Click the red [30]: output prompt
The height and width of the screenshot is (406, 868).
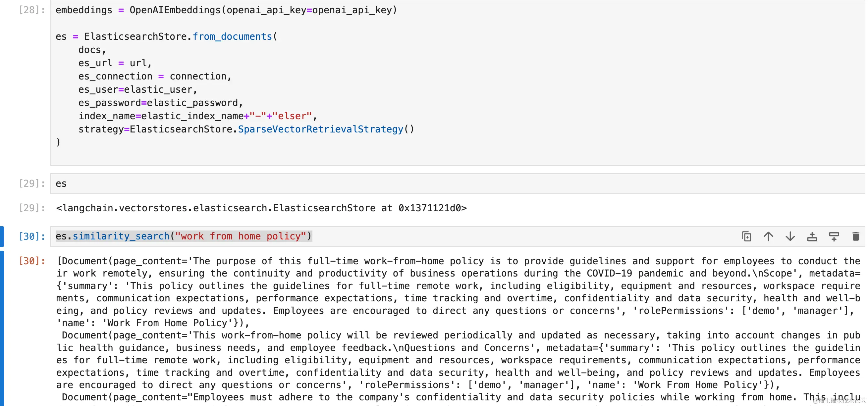click(x=32, y=261)
